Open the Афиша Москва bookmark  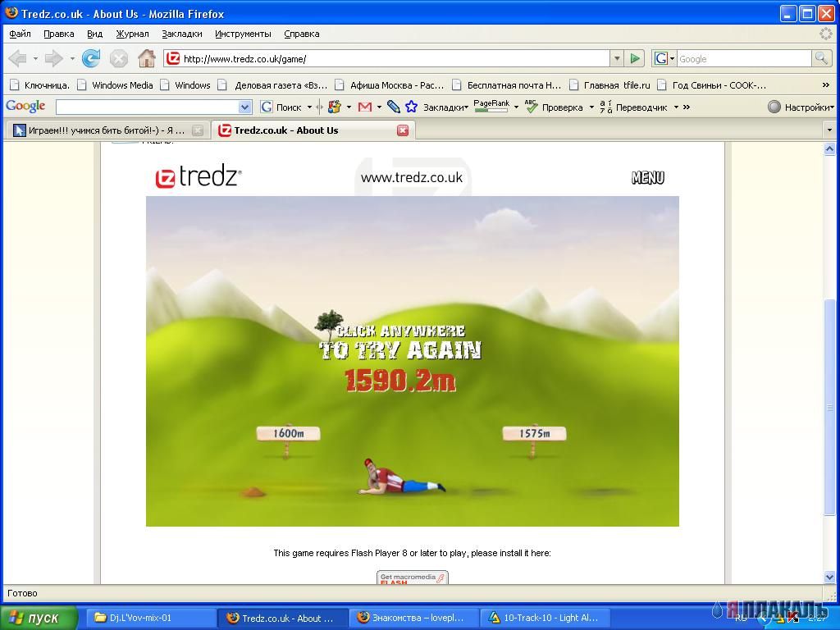[390, 85]
